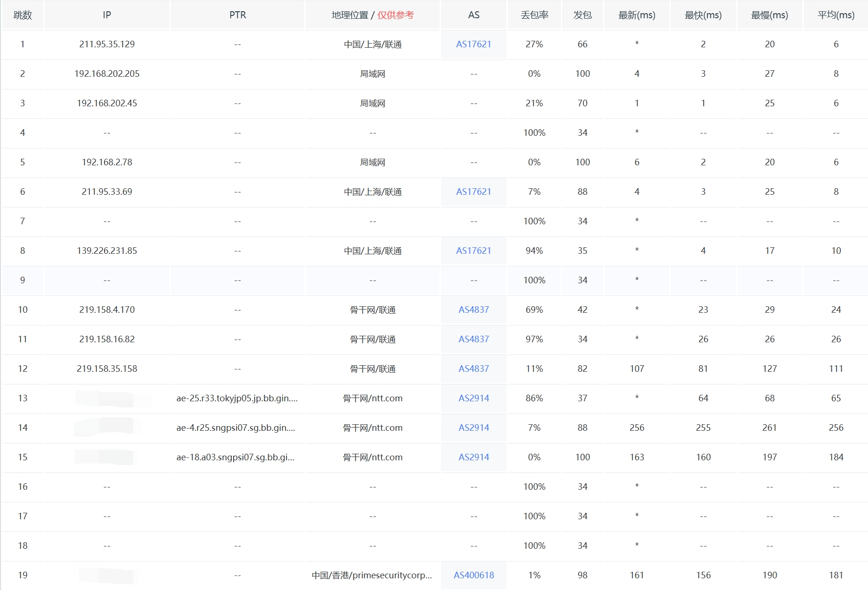Click the IP column header
This screenshot has width=868, height=590.
(107, 15)
